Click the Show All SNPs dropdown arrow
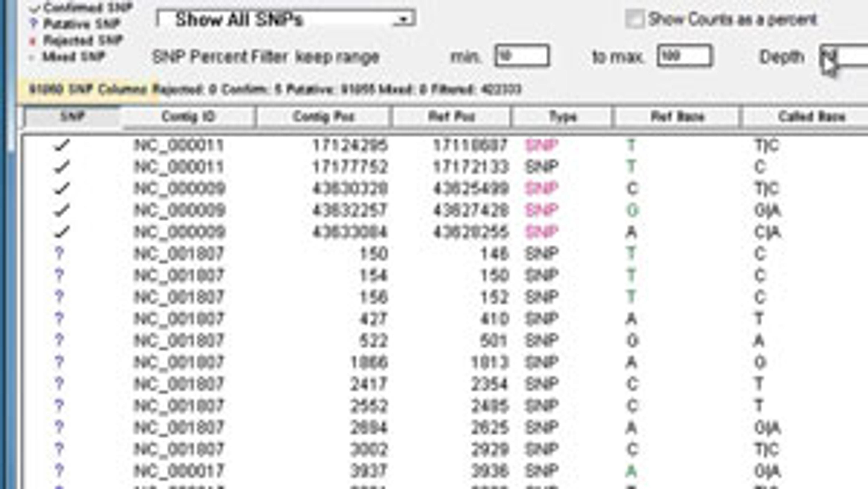The image size is (868, 489). [404, 19]
